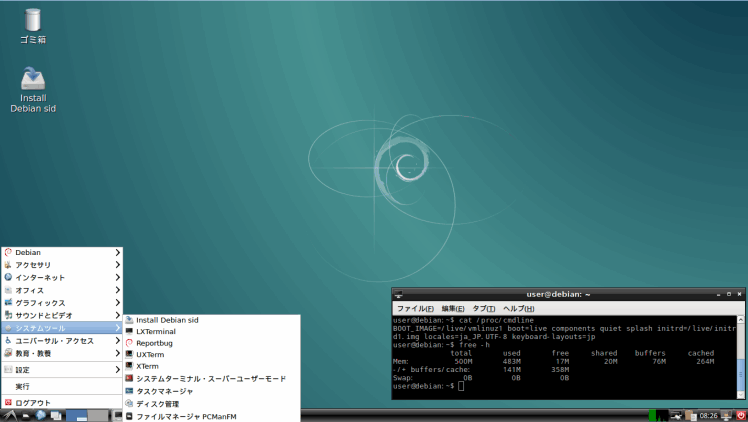Expand the サウンドとビデオ submenu arrow

click(x=117, y=315)
